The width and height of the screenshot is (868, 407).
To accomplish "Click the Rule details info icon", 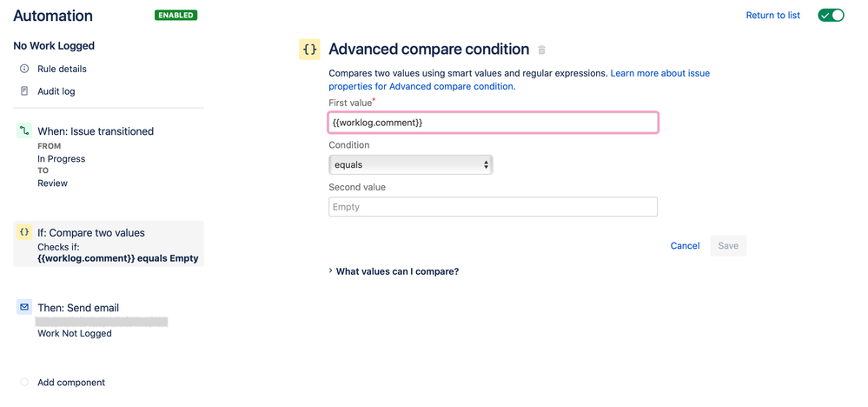I will pyautogui.click(x=24, y=69).
